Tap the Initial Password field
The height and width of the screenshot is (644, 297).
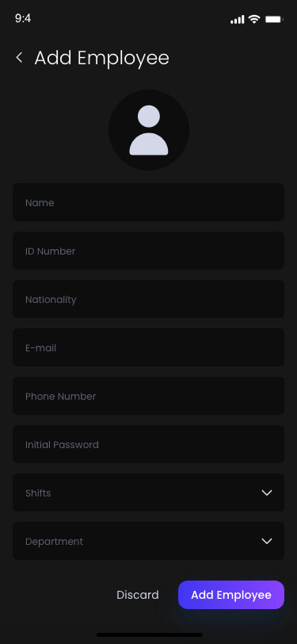[149, 444]
